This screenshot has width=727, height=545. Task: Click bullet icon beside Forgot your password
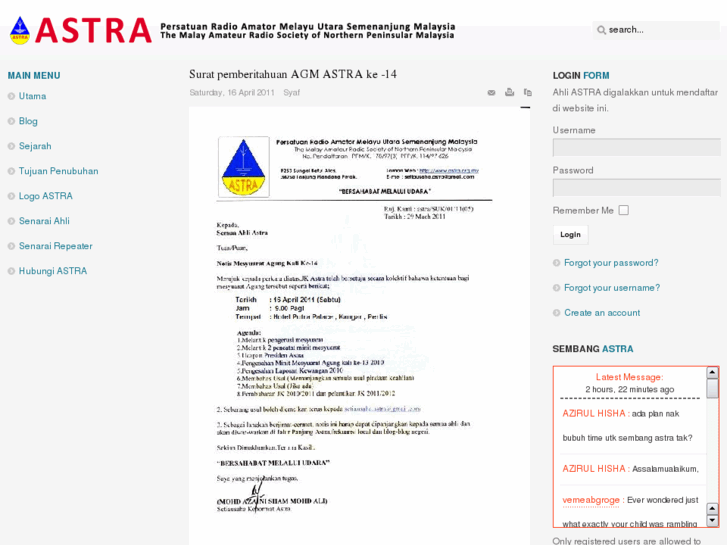point(556,263)
